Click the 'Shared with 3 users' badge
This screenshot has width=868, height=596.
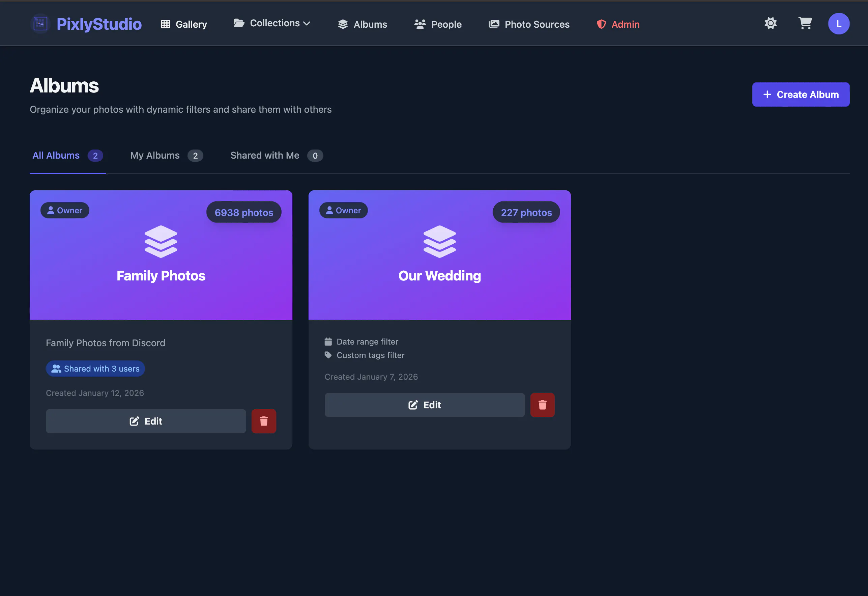95,369
